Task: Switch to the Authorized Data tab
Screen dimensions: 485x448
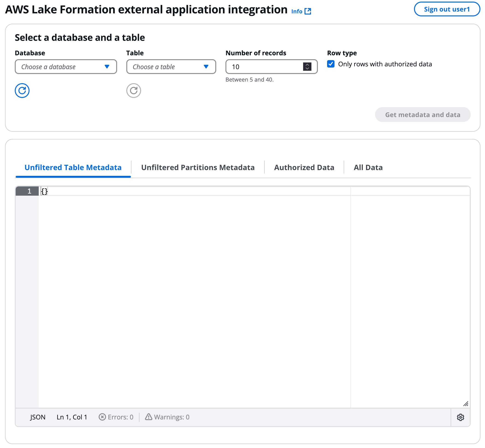Action: 304,167
